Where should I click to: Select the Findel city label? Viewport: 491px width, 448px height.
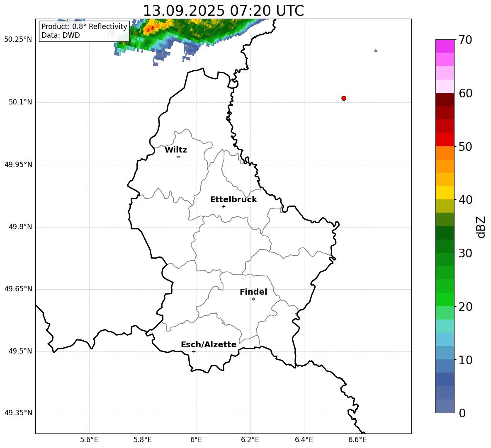click(x=253, y=292)
